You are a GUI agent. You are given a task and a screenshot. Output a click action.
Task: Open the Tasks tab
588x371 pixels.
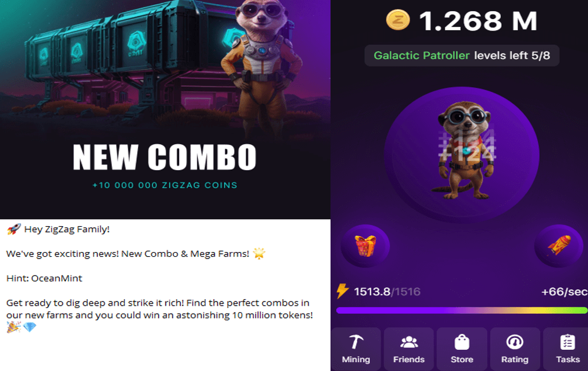(x=567, y=349)
